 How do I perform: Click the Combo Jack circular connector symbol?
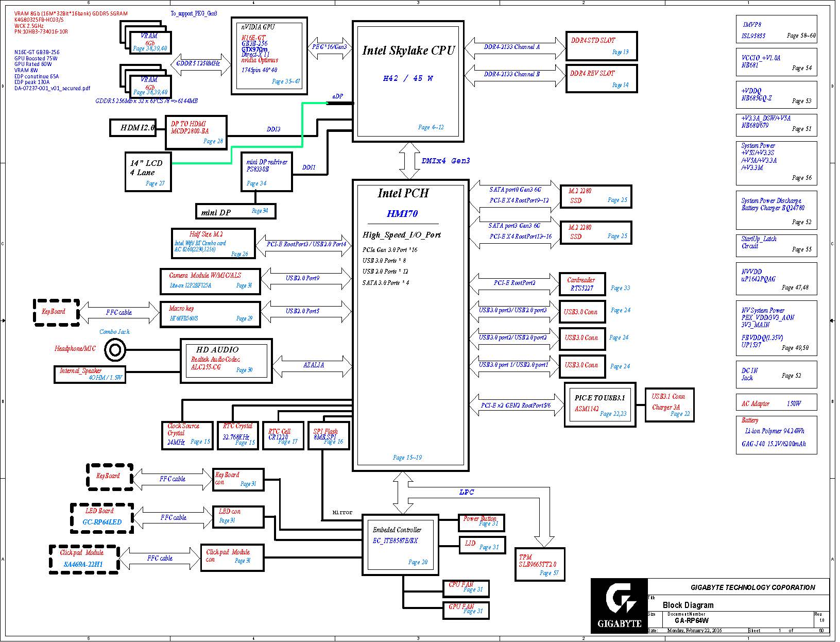(115, 351)
